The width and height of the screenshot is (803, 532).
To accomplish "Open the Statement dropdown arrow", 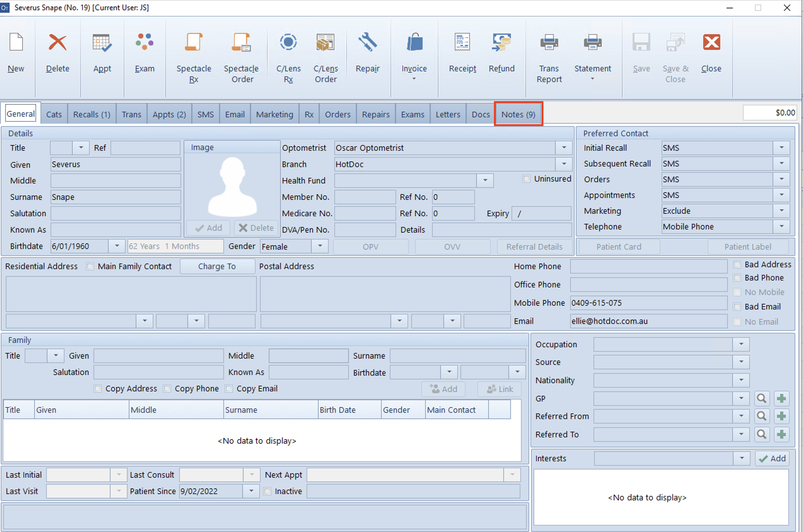I will tap(593, 79).
